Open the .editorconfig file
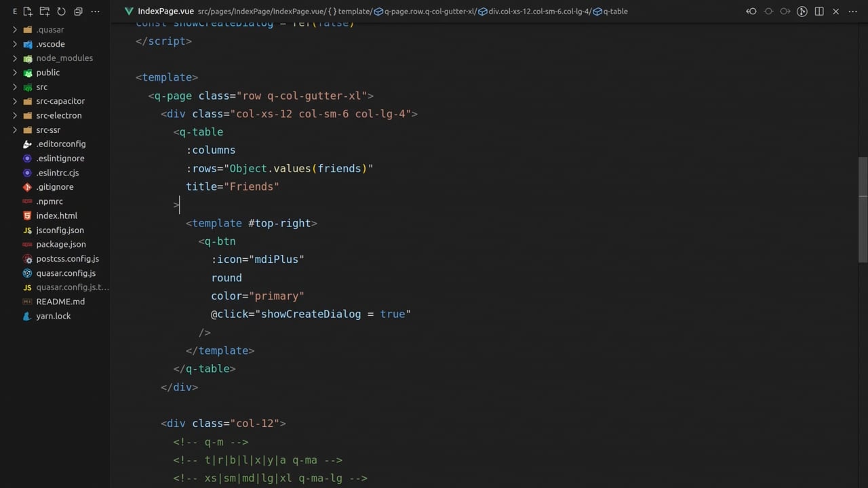Image resolution: width=868 pixels, height=488 pixels. tap(61, 144)
